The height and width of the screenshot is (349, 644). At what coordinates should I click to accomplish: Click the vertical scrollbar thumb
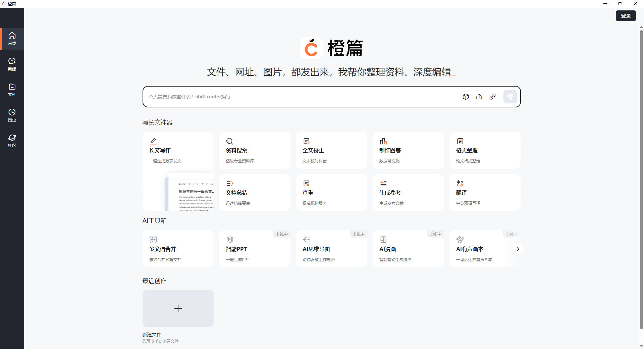(641, 180)
